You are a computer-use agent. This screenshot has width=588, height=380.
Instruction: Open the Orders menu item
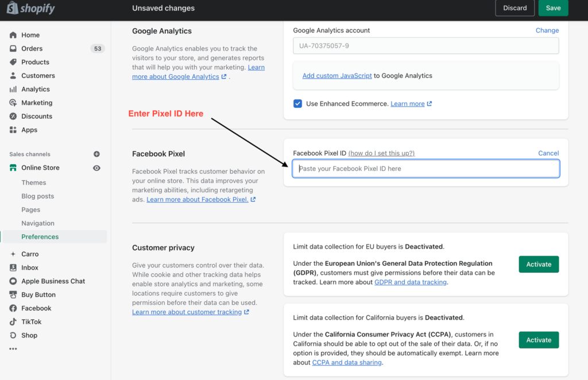pyautogui.click(x=32, y=48)
